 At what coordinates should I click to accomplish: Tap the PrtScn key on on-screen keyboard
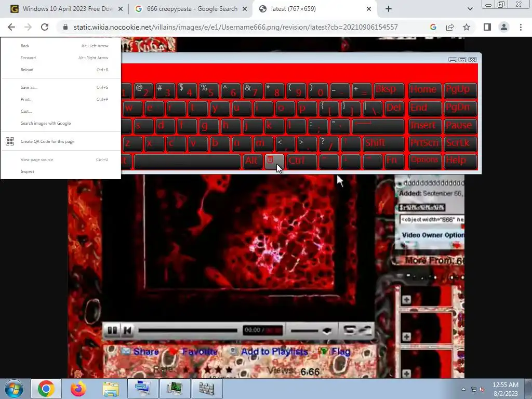point(424,143)
